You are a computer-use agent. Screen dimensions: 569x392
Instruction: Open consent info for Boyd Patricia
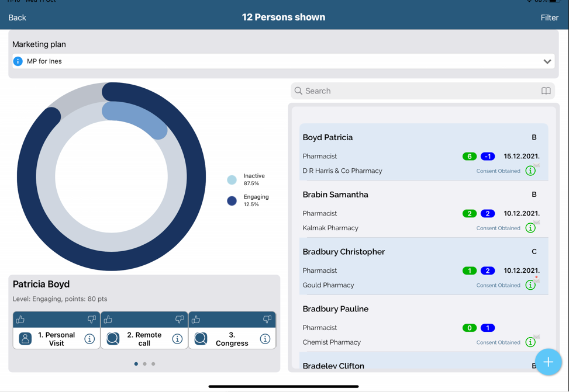(530, 171)
